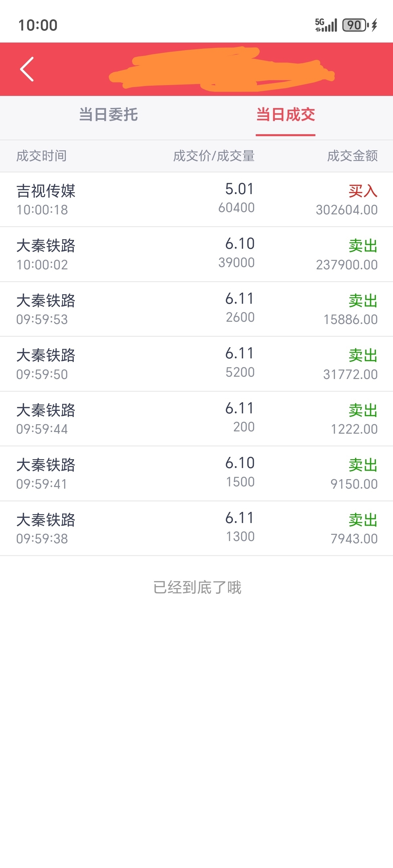Tap the charging lightning bolt icon
The width and height of the screenshot is (393, 868).
374,25
